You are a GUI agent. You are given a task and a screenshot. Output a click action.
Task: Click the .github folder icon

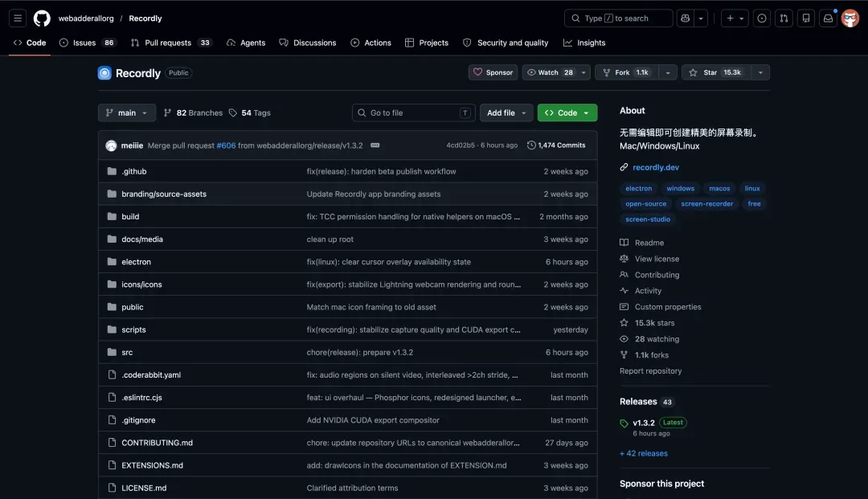click(x=112, y=171)
